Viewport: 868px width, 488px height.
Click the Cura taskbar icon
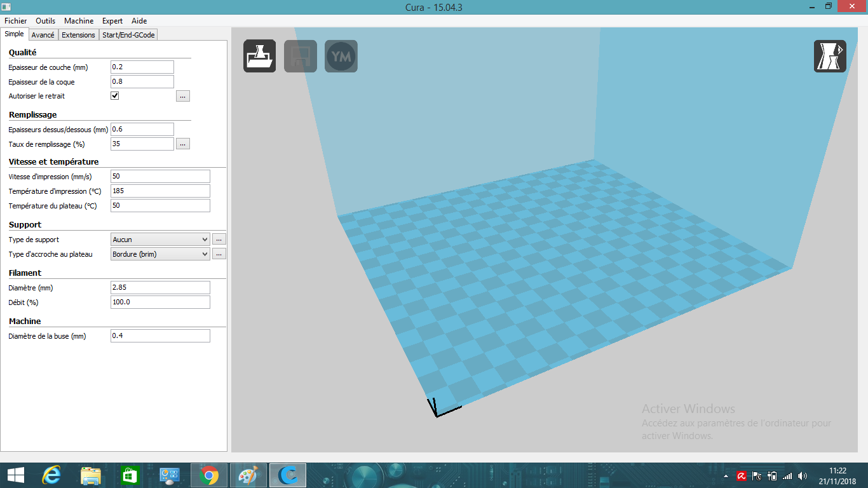point(288,475)
